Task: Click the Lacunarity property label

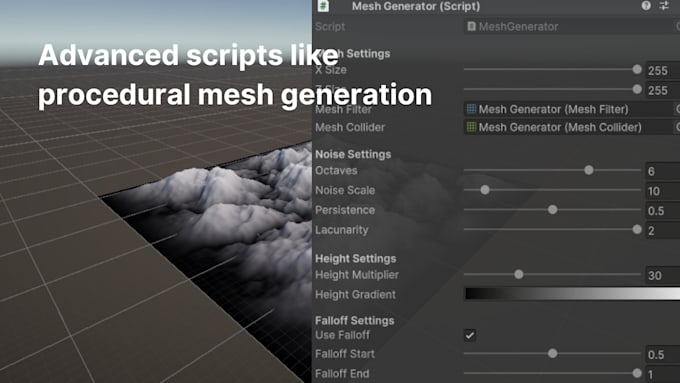Action: [x=341, y=230]
